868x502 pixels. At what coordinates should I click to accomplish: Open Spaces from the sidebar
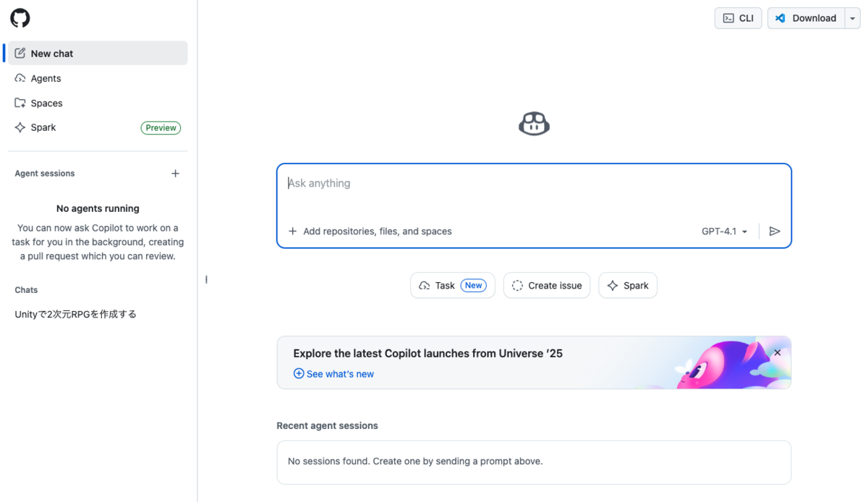coord(98,103)
